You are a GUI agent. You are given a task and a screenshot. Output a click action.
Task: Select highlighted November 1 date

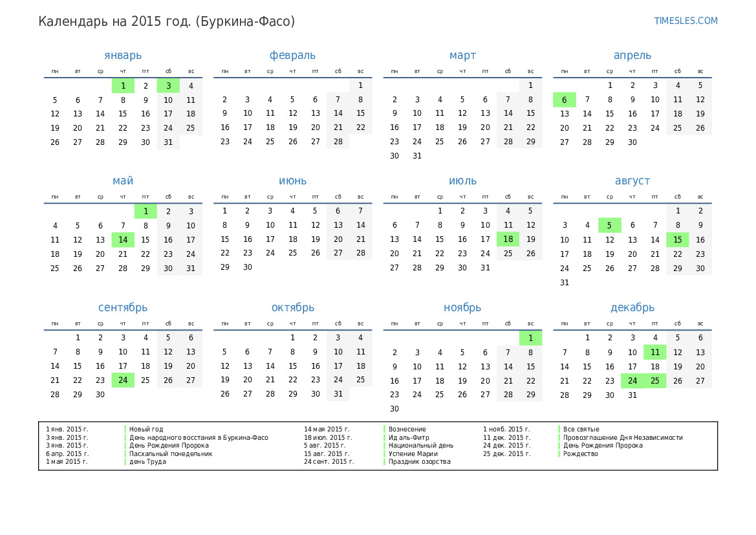pyautogui.click(x=530, y=338)
